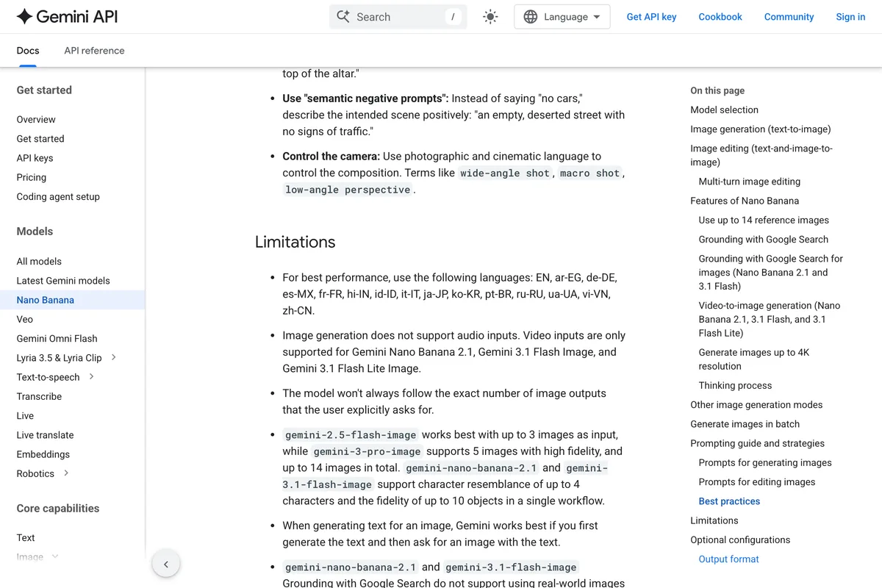Jump to Best practices section
Screen dimensions: 882x588
coord(729,501)
